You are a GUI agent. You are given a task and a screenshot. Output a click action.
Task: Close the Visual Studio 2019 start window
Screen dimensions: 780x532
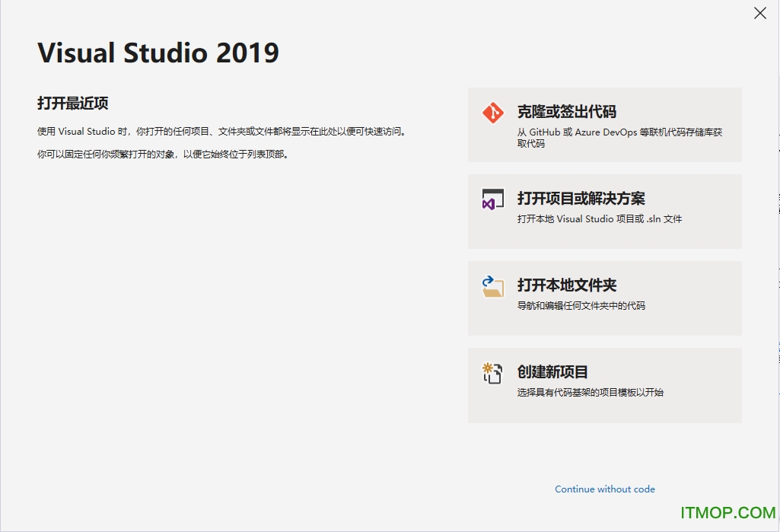point(759,13)
